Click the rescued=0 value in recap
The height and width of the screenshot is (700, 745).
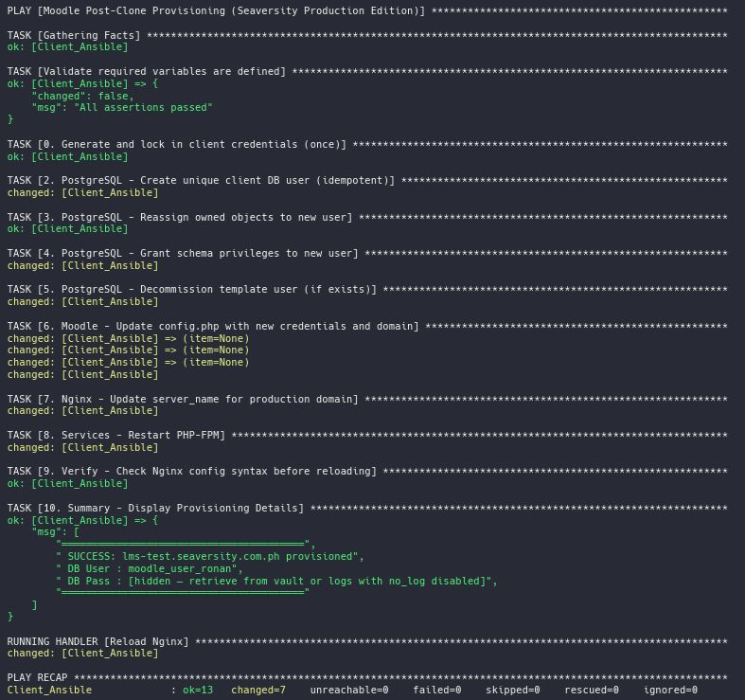592,690
